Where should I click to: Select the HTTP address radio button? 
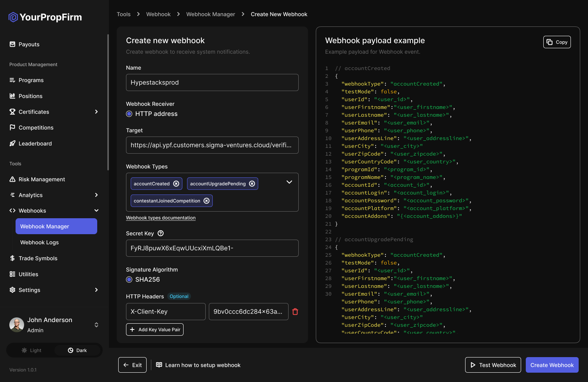tap(129, 114)
